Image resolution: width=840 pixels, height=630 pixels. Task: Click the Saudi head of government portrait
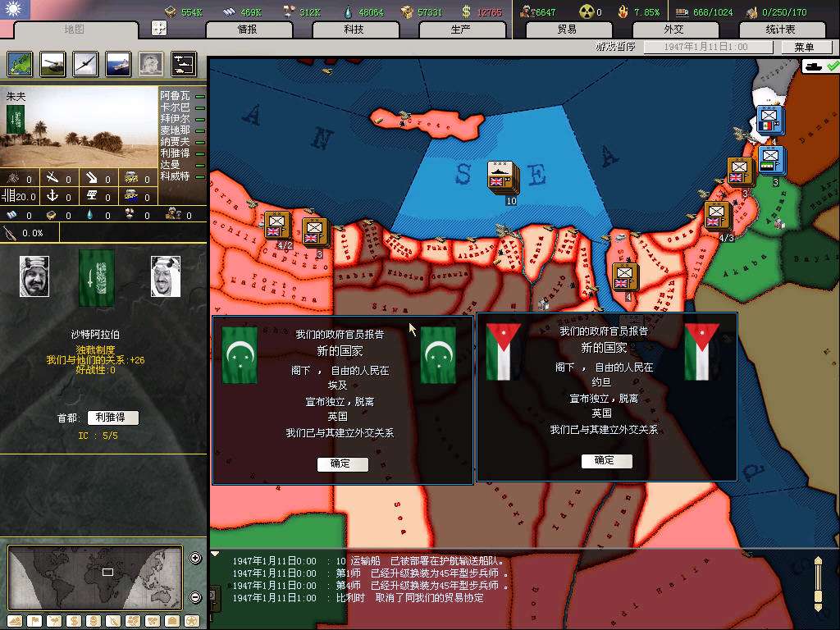coord(166,276)
